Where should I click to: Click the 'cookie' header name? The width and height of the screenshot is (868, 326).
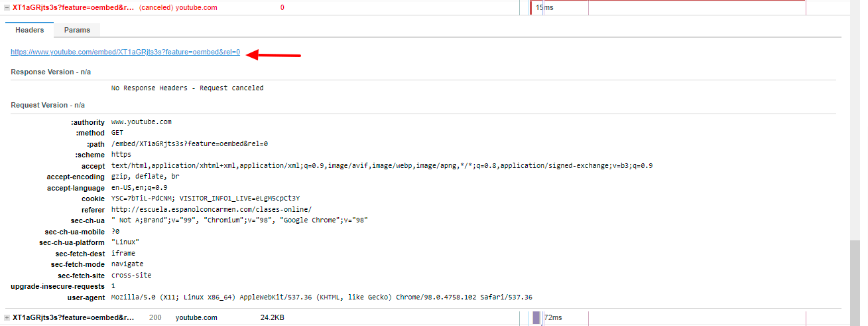point(93,199)
